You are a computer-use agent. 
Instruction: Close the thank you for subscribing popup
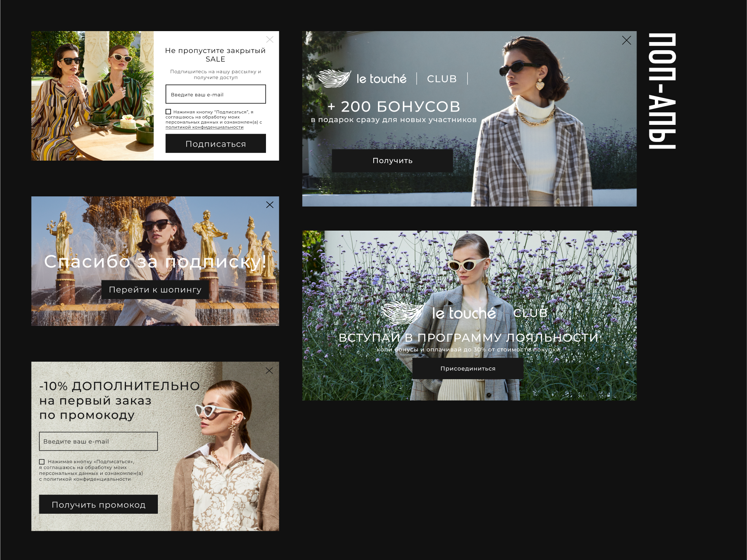point(269,205)
